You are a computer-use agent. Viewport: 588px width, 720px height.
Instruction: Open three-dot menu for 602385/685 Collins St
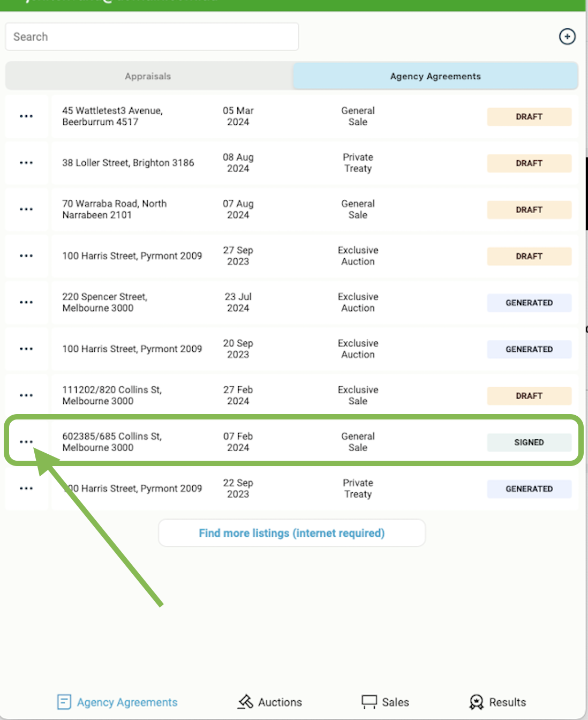click(26, 442)
